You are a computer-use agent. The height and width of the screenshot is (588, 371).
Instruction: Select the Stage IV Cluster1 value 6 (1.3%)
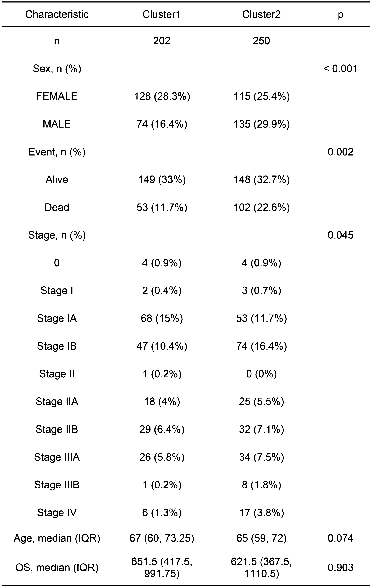(x=162, y=513)
